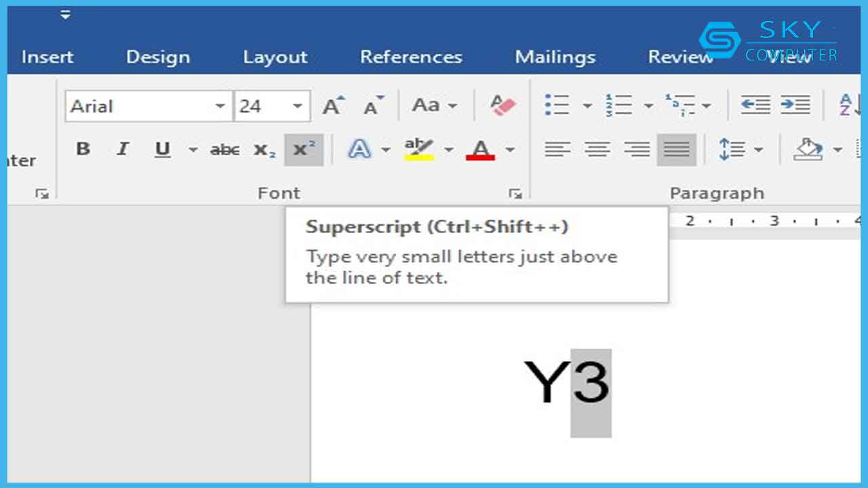Image resolution: width=868 pixels, height=488 pixels.
Task: Toggle Bold formatting
Action: click(x=83, y=149)
